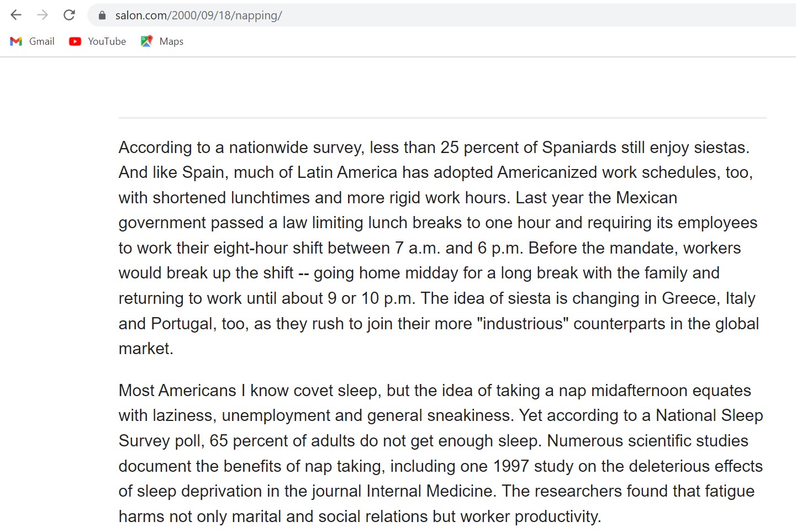Click the phrase "National Sleep" in the text
796x532 pixels.
[x=709, y=415]
